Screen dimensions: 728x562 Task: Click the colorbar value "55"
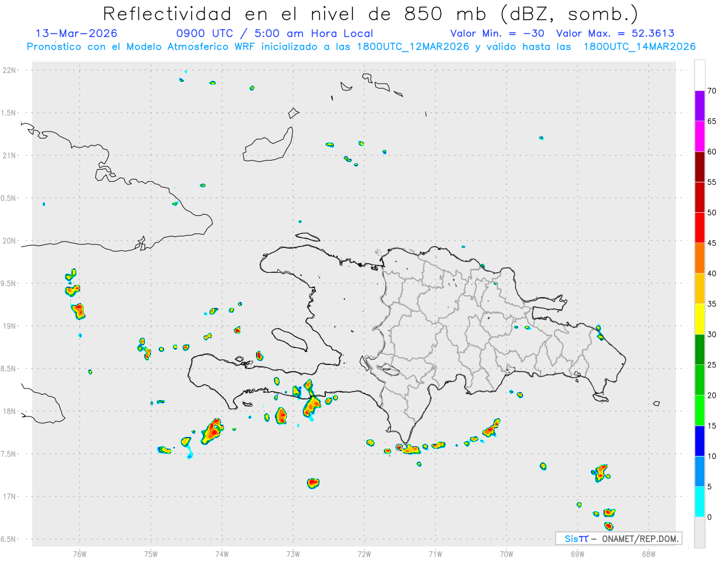712,182
